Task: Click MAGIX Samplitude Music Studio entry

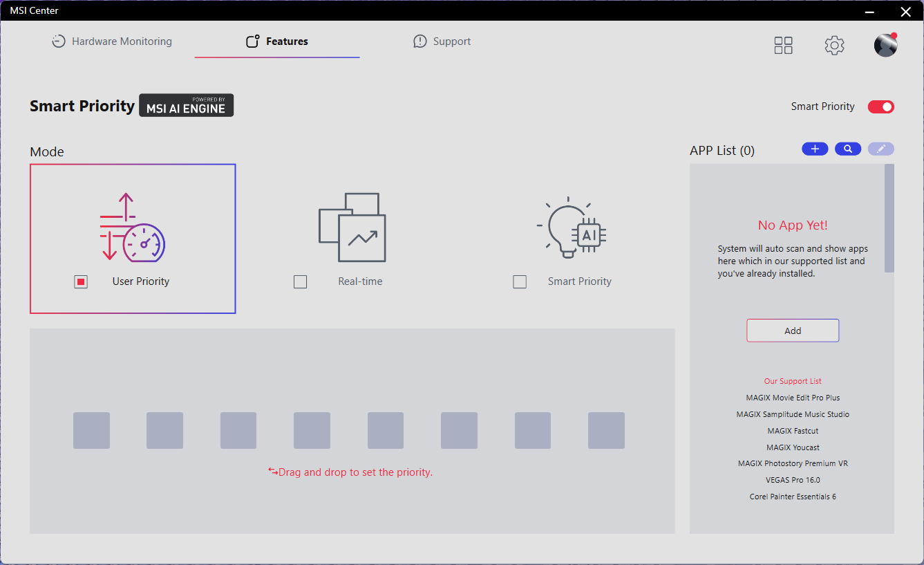Action: (x=793, y=414)
